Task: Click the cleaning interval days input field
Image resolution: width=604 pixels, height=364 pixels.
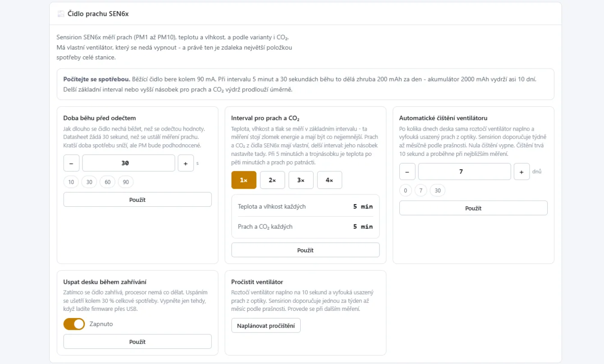Action: click(465, 172)
